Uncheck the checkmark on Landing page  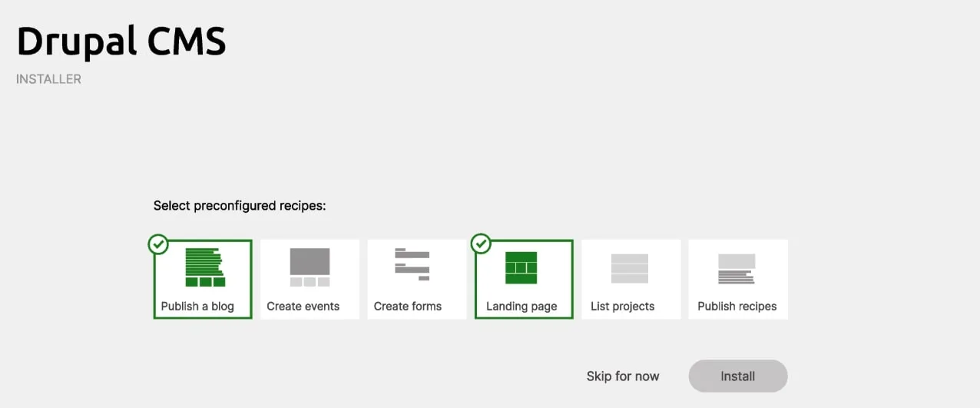(x=480, y=244)
